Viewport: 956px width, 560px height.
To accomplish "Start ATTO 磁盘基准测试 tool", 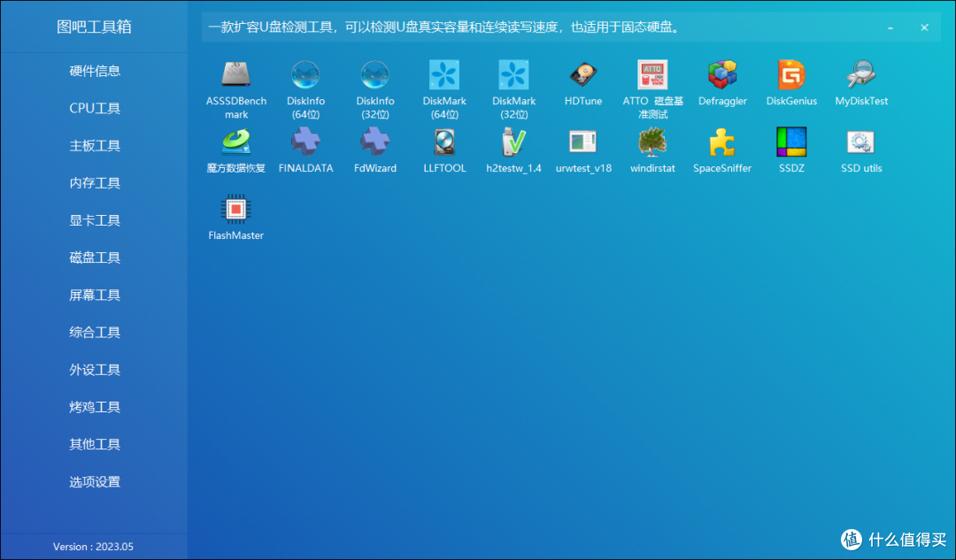I will click(652, 74).
